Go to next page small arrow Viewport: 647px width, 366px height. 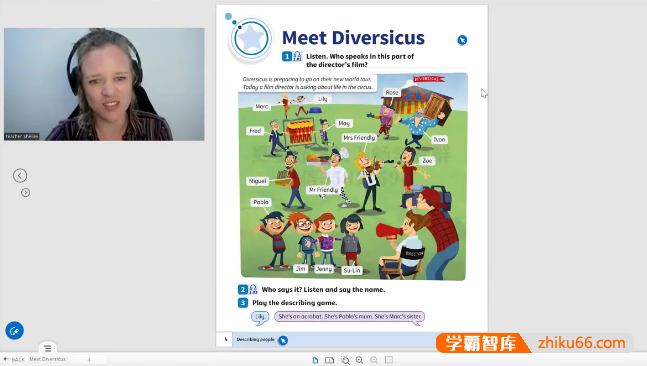26,193
